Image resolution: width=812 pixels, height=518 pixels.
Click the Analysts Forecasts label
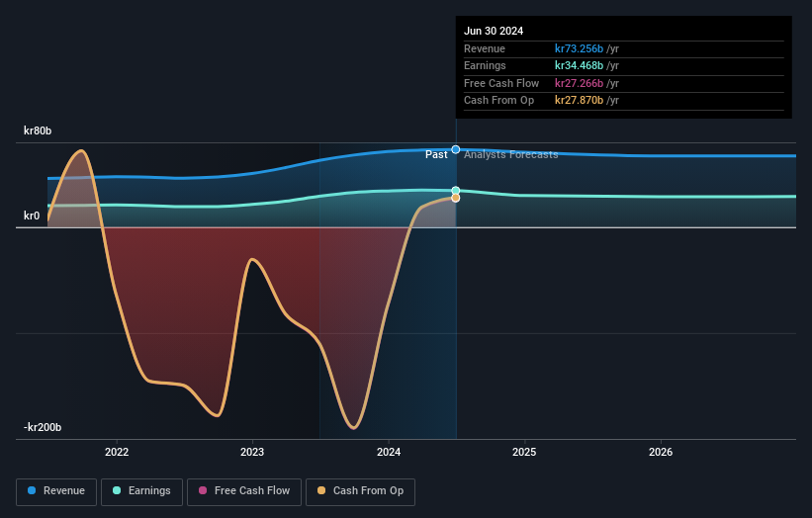point(511,155)
